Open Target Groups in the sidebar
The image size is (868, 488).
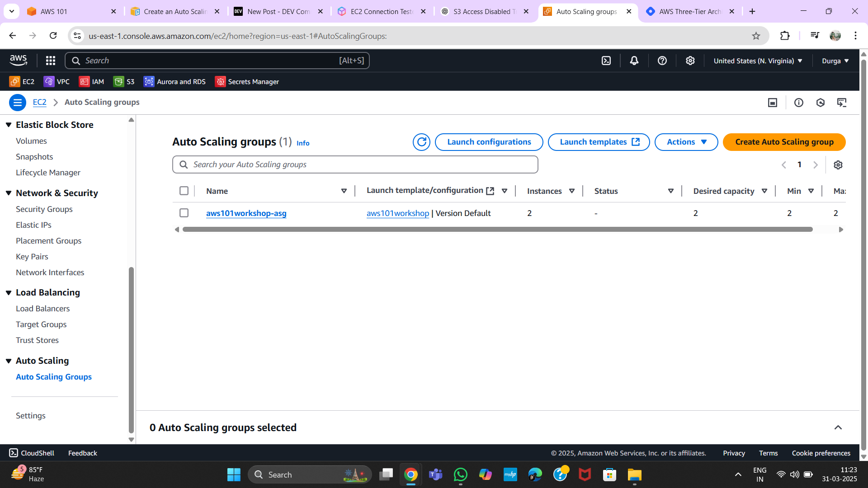[x=41, y=324]
